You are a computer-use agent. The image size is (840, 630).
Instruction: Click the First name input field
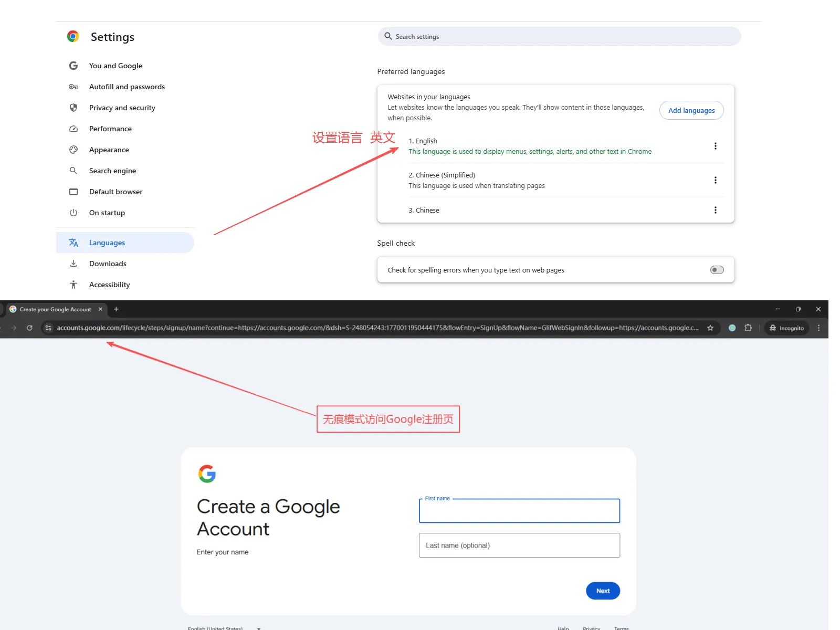(519, 510)
